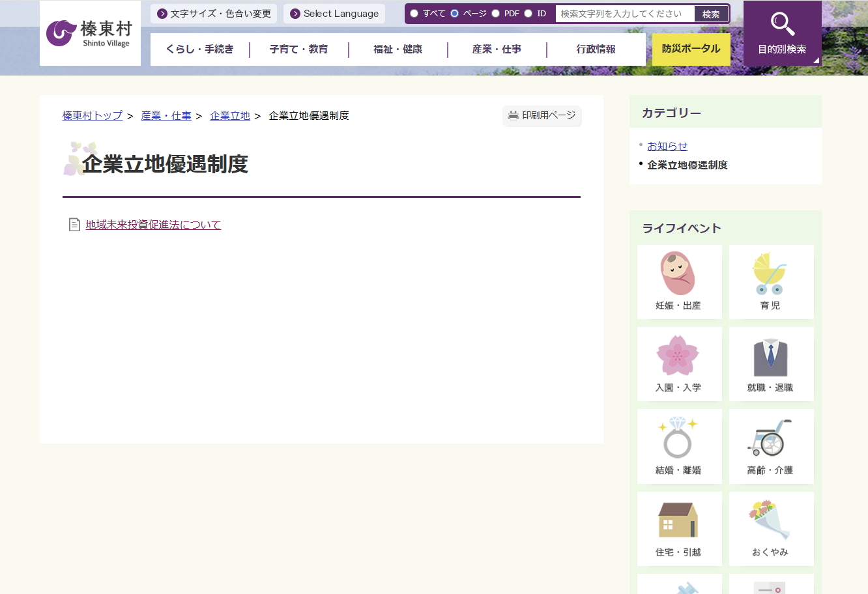Go to 企業立地 breadcrumb link

tap(230, 116)
